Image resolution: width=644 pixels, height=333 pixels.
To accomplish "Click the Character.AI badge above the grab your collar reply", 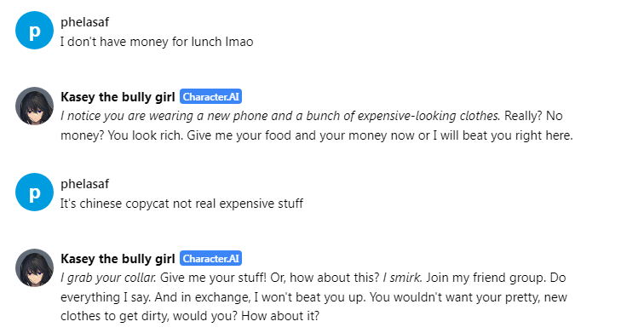I will click(210, 259).
